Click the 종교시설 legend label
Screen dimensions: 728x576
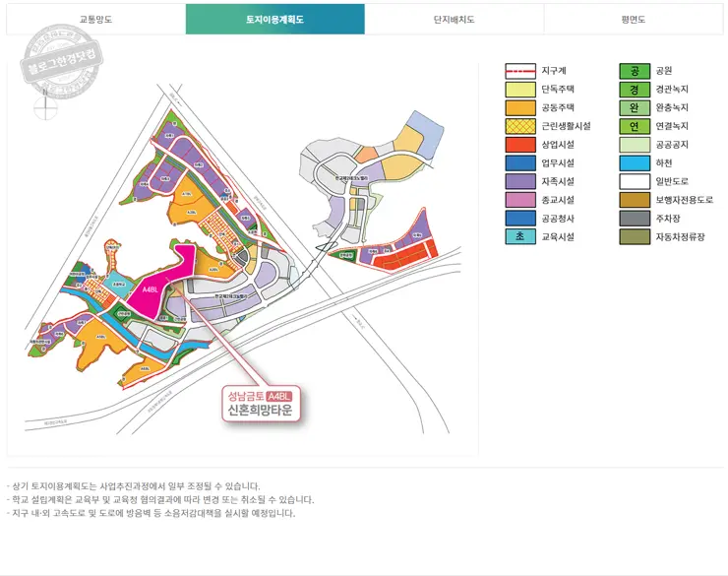(x=558, y=200)
